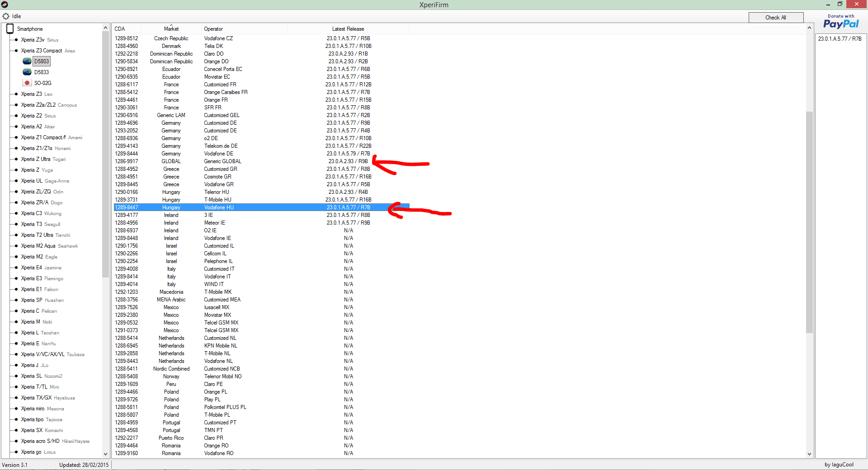Open the Xperia ZR/A Dogo tree item
The image size is (868, 470).
[42, 202]
